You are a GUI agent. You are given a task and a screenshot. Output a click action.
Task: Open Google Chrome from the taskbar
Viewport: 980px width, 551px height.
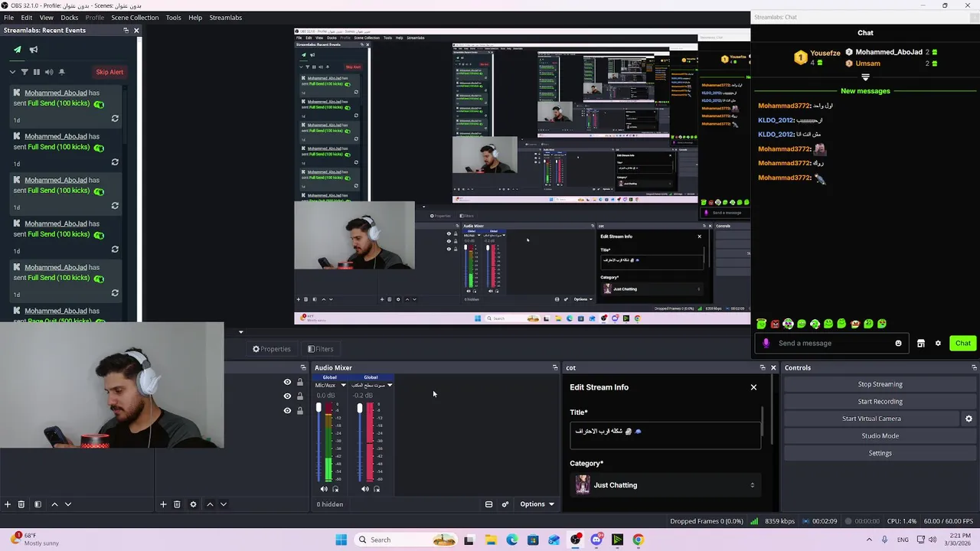(x=638, y=540)
